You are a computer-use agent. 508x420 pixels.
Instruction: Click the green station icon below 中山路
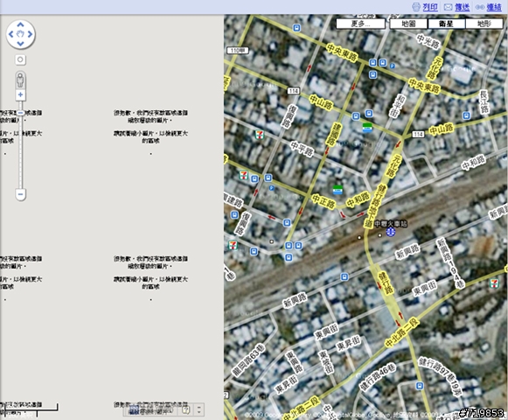(367, 128)
